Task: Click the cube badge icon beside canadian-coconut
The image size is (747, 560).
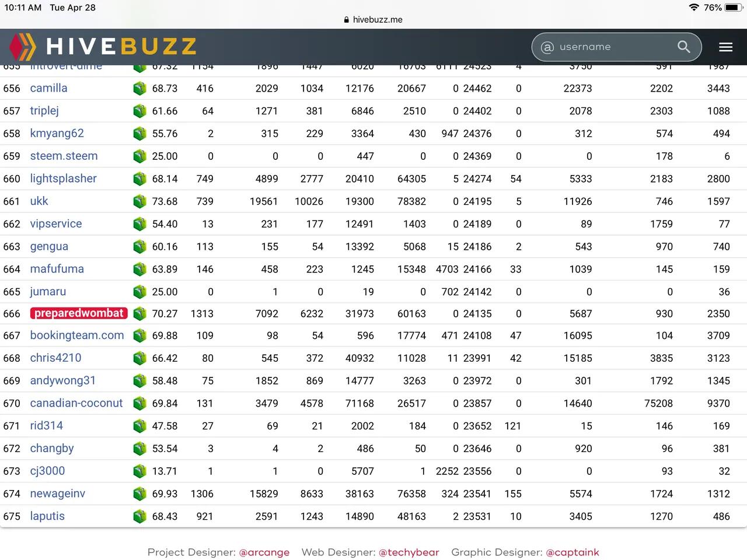Action: [x=140, y=404]
